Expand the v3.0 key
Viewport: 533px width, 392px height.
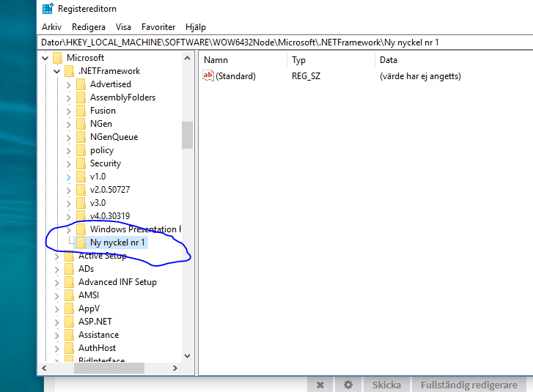point(68,204)
